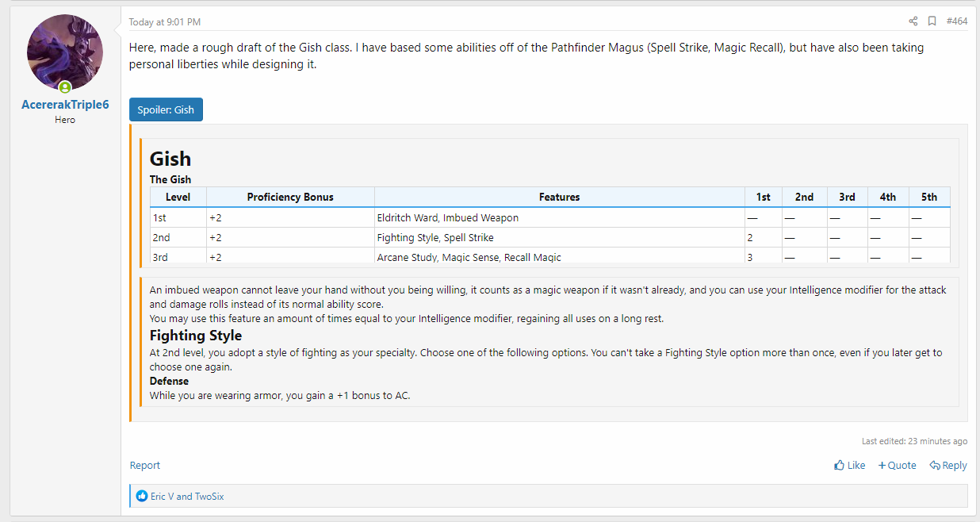
Task: Click the Last edited notice text
Action: (914, 441)
